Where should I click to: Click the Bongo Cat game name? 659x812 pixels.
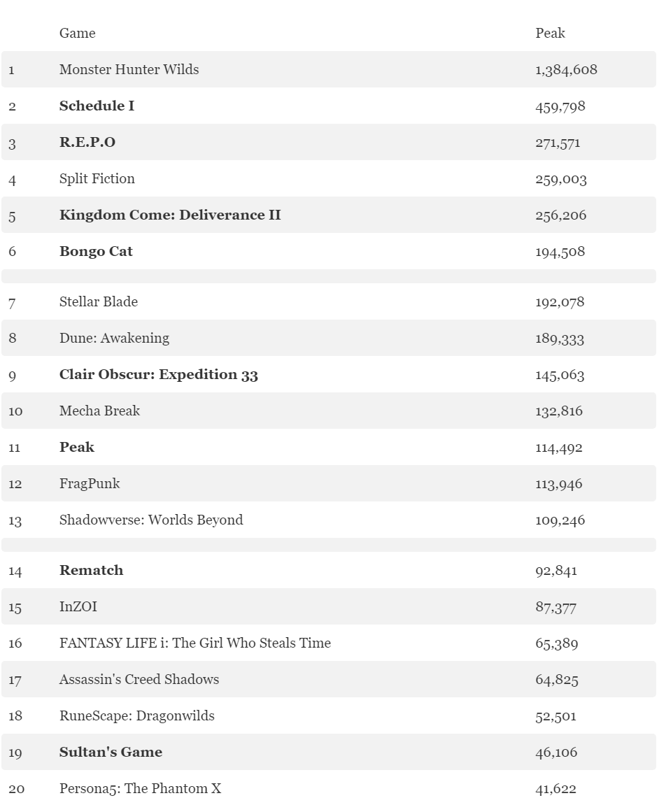tap(96, 251)
